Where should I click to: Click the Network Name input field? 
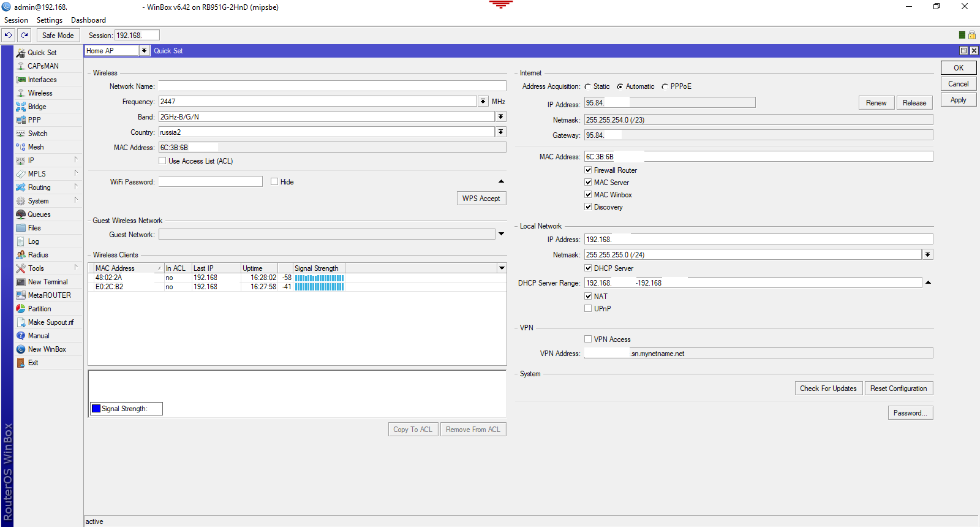[332, 86]
